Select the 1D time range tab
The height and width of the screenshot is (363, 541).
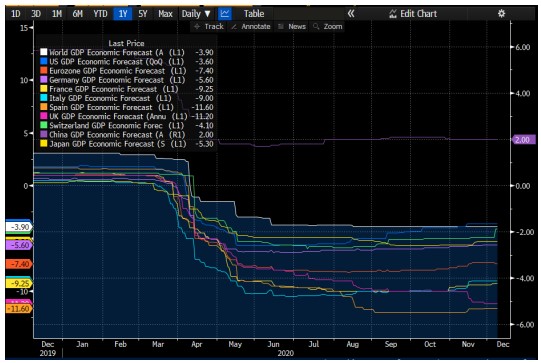click(16, 14)
